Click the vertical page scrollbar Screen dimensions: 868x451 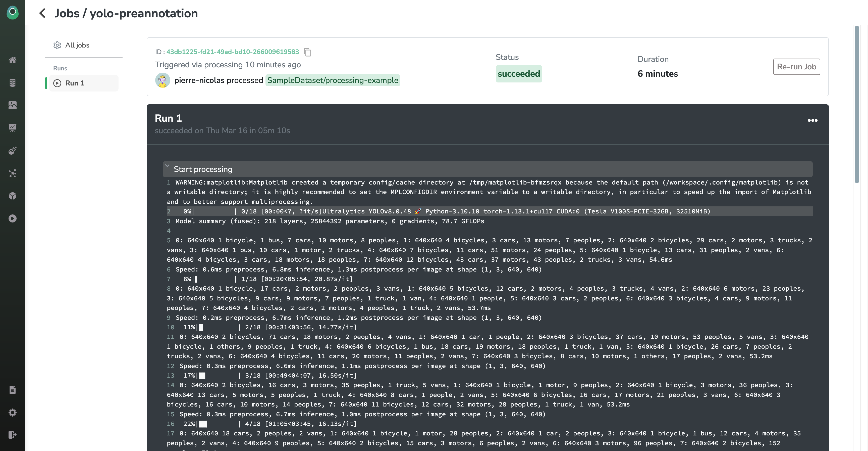click(x=857, y=105)
